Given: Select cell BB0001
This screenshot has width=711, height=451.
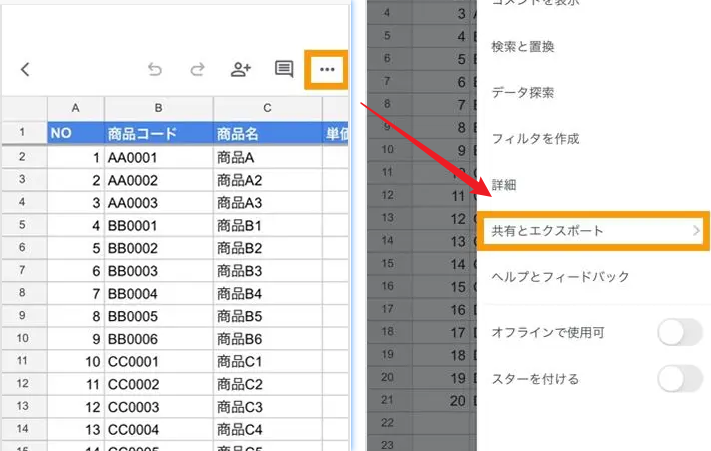Looking at the screenshot, I should 159,225.
